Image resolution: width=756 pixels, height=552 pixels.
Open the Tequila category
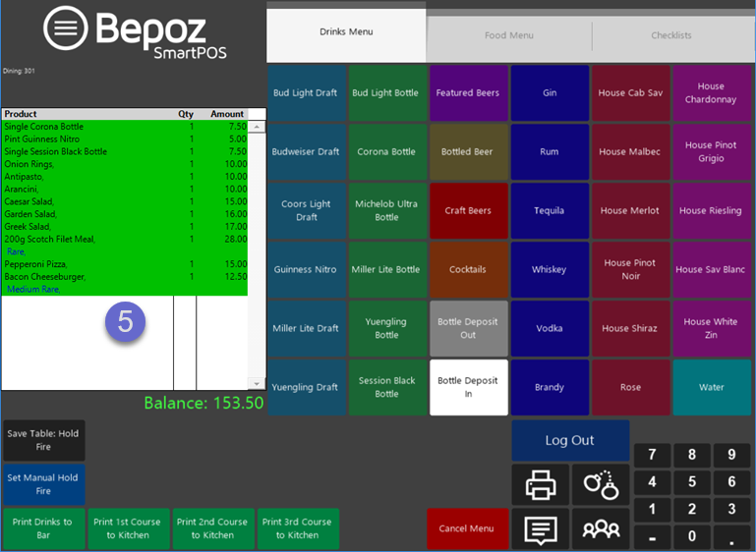click(x=550, y=210)
